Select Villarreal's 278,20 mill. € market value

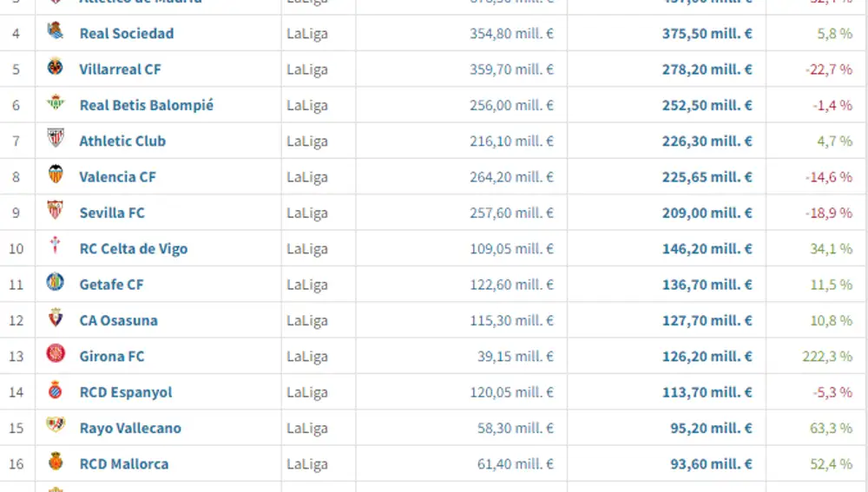[x=707, y=69]
